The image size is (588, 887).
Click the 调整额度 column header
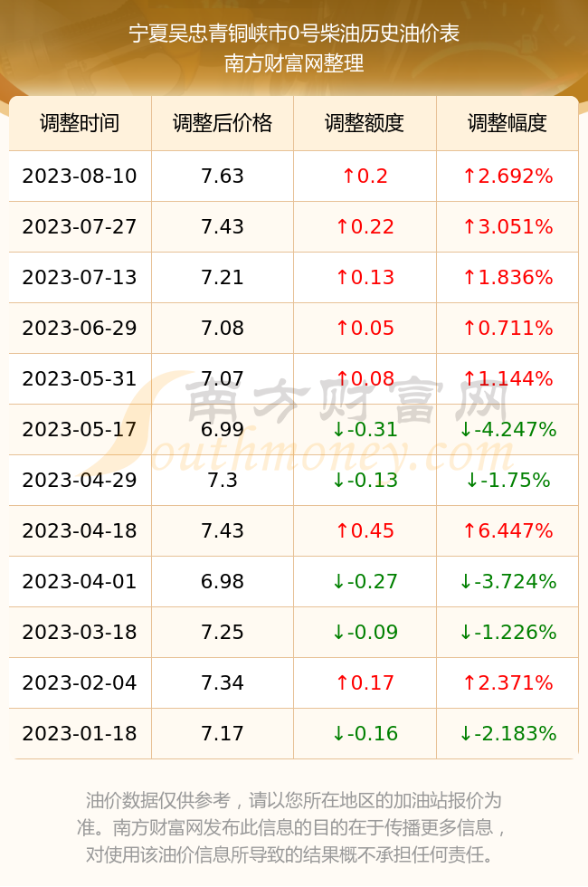coord(365,123)
